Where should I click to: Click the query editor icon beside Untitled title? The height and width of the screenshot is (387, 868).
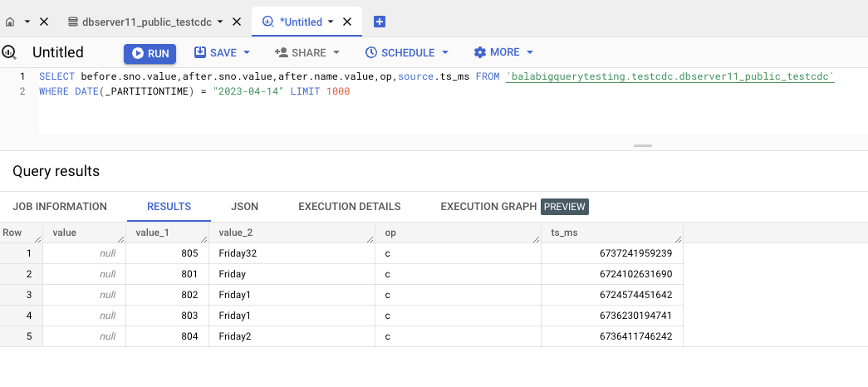point(9,52)
